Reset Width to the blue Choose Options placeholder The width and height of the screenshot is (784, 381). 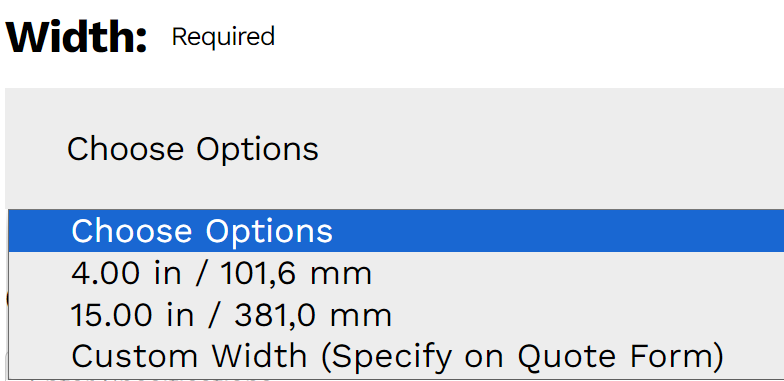396,231
